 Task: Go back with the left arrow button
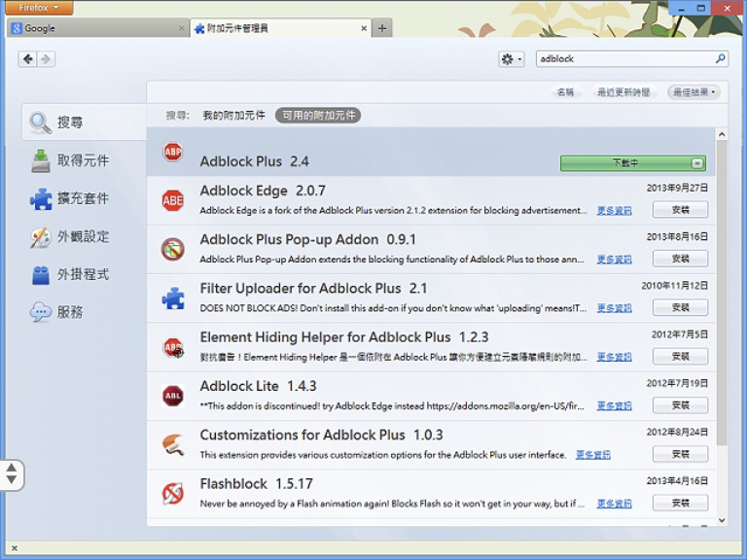(27, 58)
